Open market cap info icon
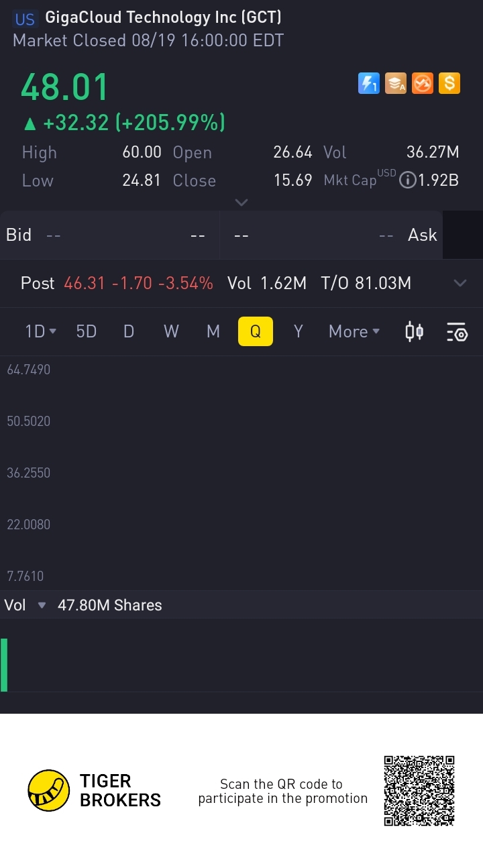 tap(407, 180)
